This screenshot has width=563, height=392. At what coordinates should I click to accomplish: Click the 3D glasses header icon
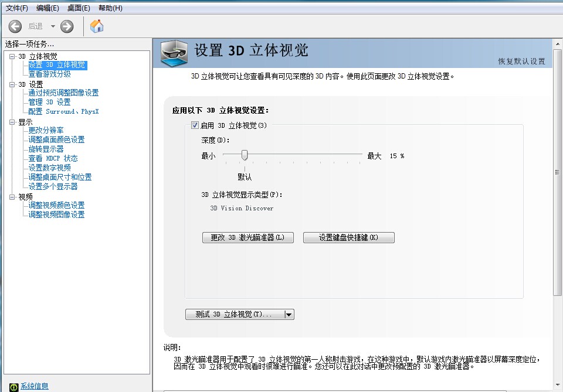174,53
